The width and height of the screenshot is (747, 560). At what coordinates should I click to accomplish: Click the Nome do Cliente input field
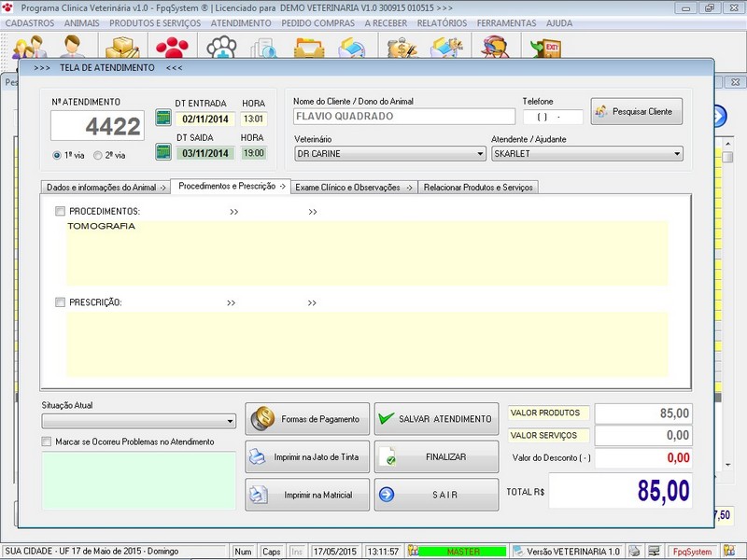point(403,117)
